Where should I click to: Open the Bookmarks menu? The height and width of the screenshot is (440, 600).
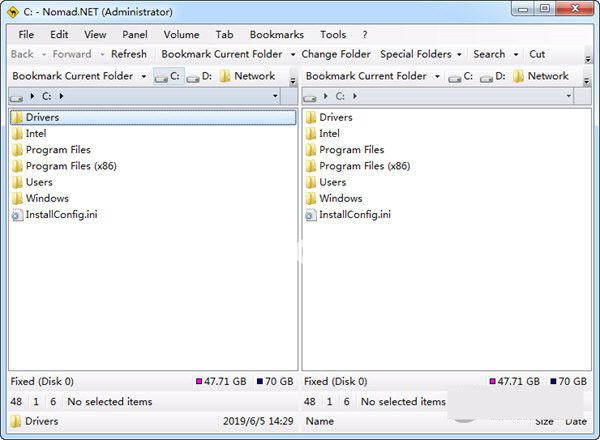pyautogui.click(x=277, y=34)
